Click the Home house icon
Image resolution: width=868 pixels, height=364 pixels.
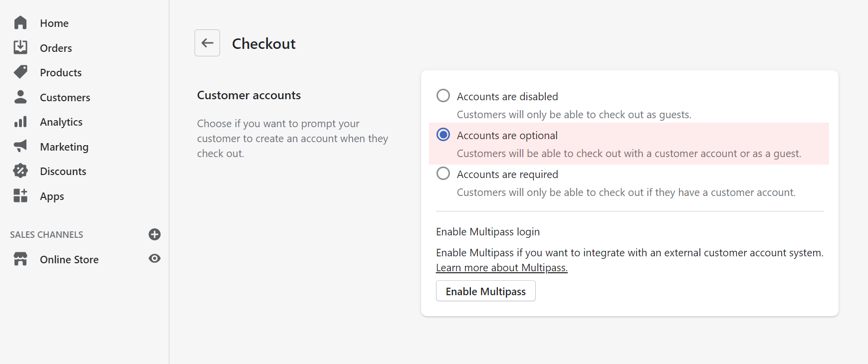(x=20, y=23)
